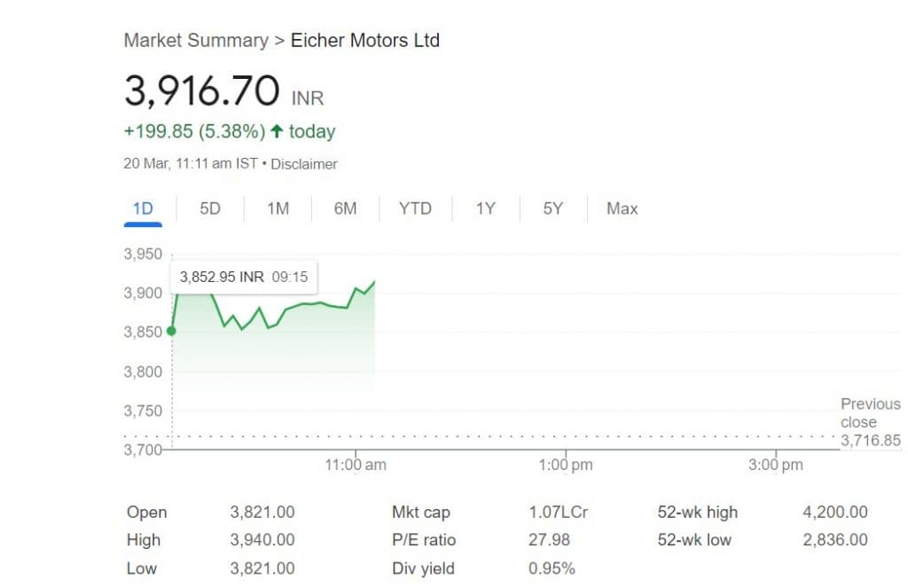The width and height of the screenshot is (908, 588).
Task: Reselect the highlighted 1D tab
Action: tap(143, 208)
